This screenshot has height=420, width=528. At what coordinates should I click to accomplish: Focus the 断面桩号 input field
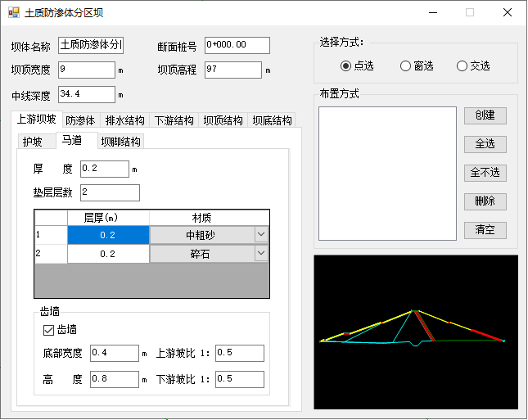(x=237, y=46)
